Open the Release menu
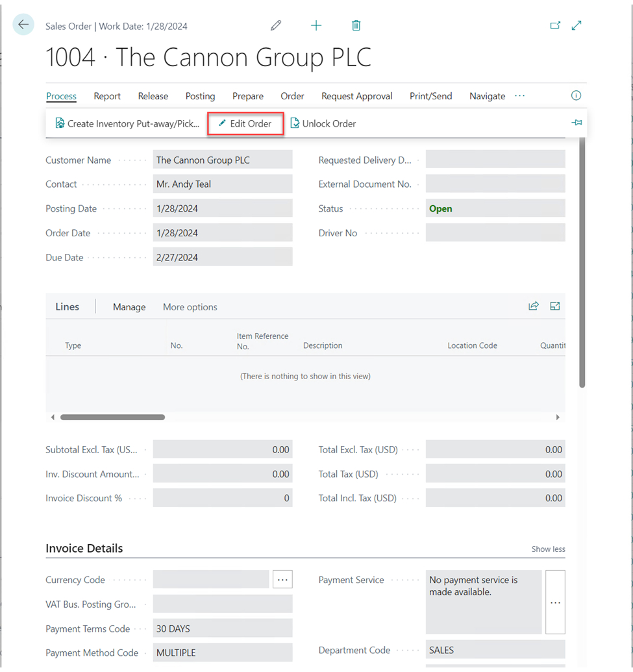This screenshot has height=672, width=633. coord(153,96)
